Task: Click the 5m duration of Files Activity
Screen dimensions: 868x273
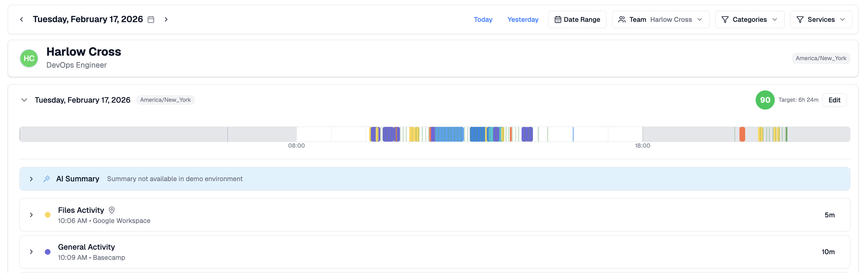Action: point(829,215)
